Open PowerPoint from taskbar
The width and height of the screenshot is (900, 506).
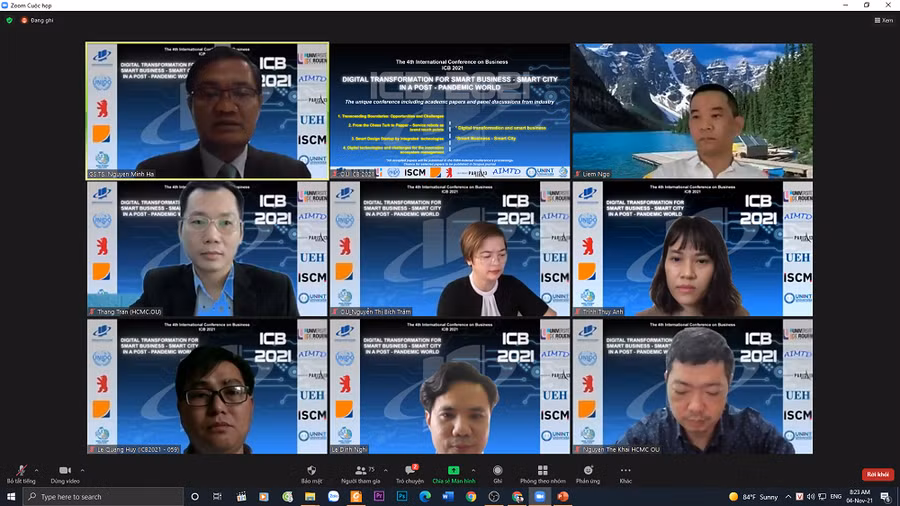[x=562, y=497]
